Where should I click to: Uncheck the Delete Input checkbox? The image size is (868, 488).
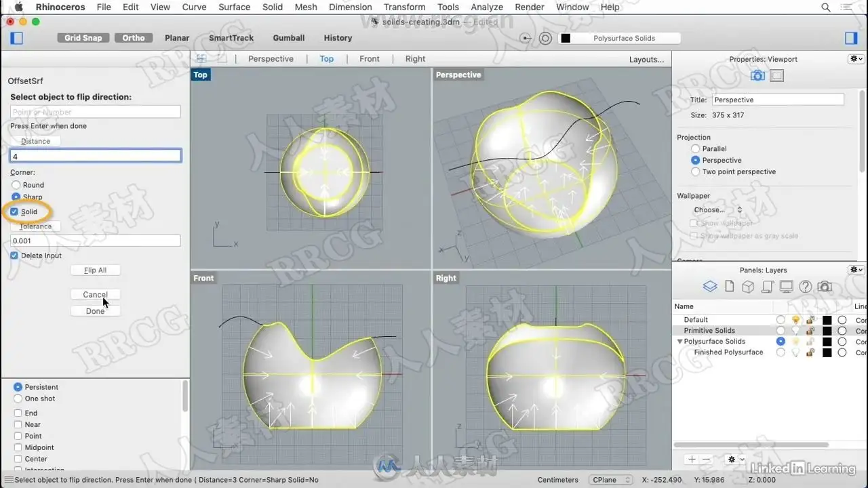(14, 256)
